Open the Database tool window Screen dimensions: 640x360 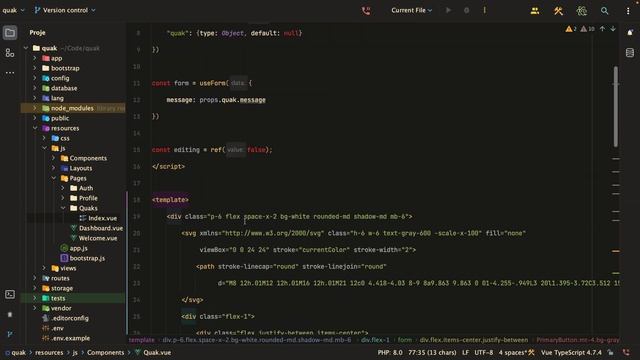pos(630,53)
